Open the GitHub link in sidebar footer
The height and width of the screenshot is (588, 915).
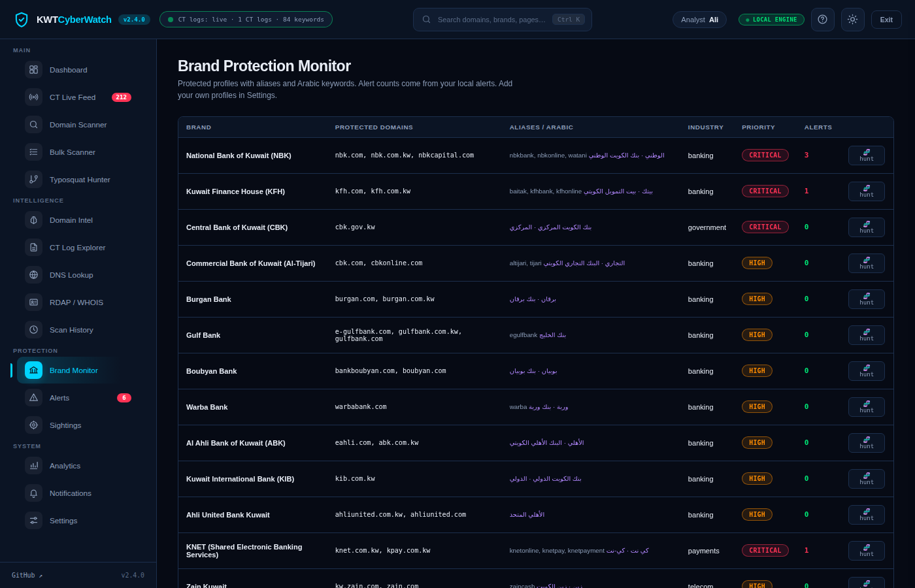tap(27, 576)
